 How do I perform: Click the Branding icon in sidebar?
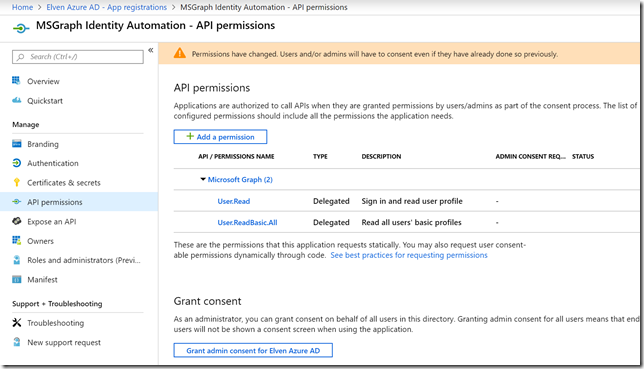coord(16,144)
